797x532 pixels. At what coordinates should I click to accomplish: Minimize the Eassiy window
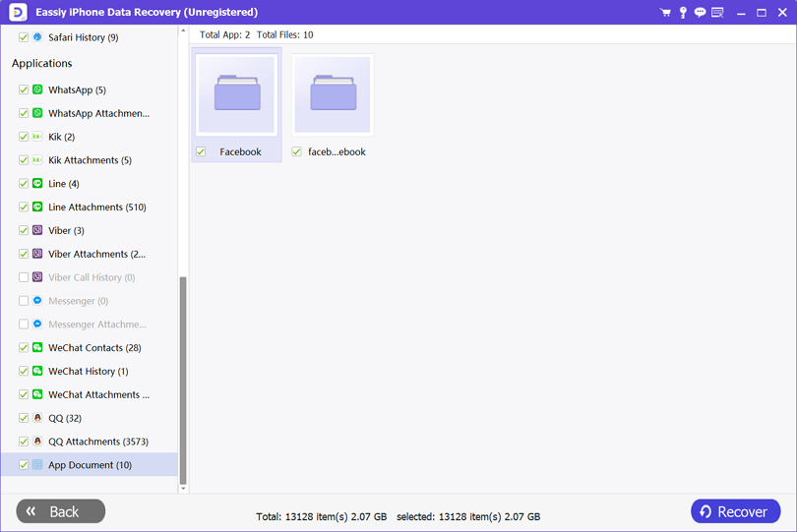pyautogui.click(x=741, y=13)
